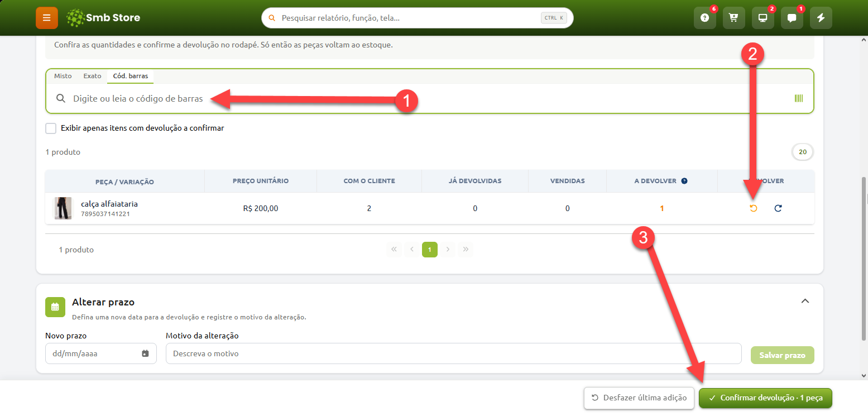The width and height of the screenshot is (868, 416).
Task: Switch to the Misto search tab
Action: pos(63,76)
